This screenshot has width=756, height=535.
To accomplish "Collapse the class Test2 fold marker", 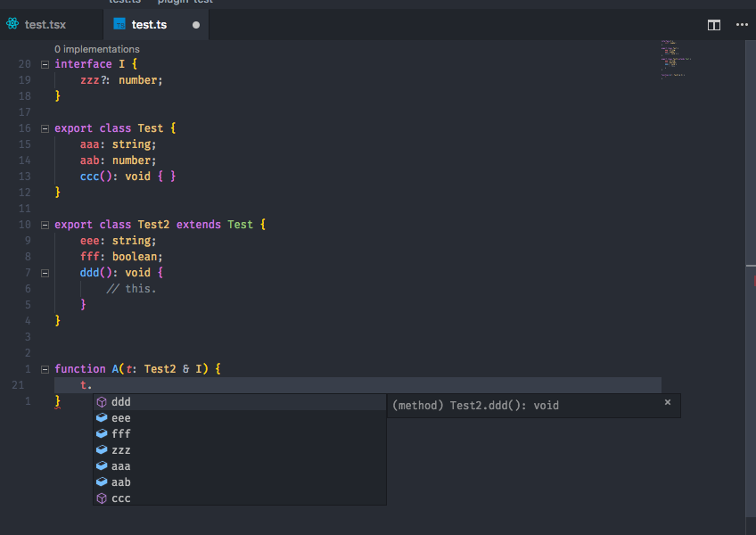I will 45,225.
